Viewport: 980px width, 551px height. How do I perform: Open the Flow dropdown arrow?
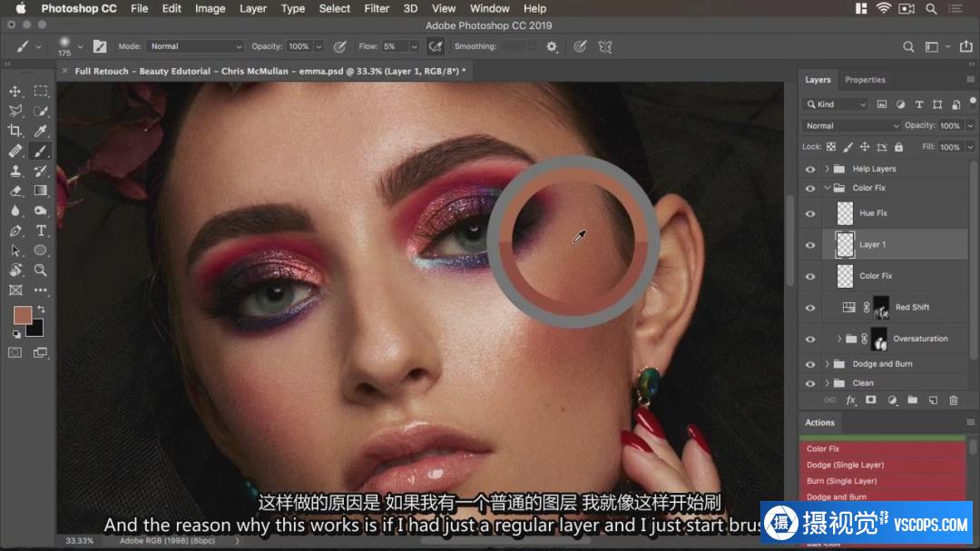click(414, 46)
